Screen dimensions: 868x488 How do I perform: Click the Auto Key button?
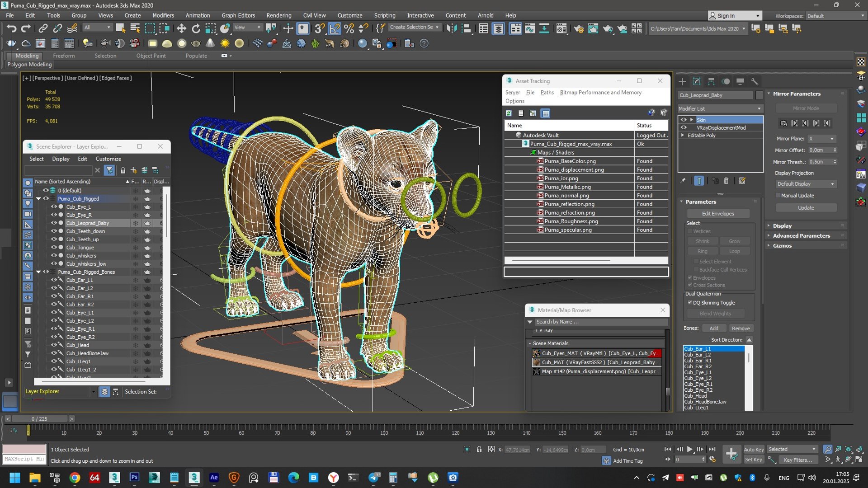pos(754,449)
